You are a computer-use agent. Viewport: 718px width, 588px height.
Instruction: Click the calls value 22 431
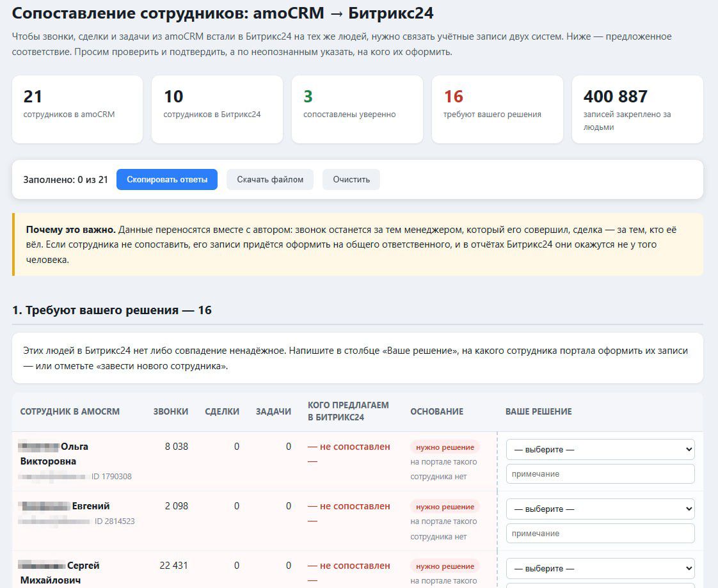point(173,566)
